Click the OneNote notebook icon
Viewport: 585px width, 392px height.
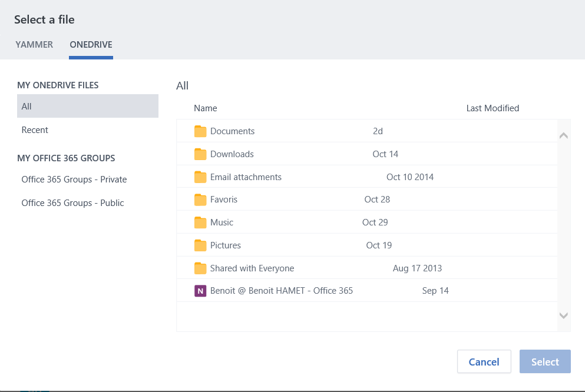click(200, 291)
